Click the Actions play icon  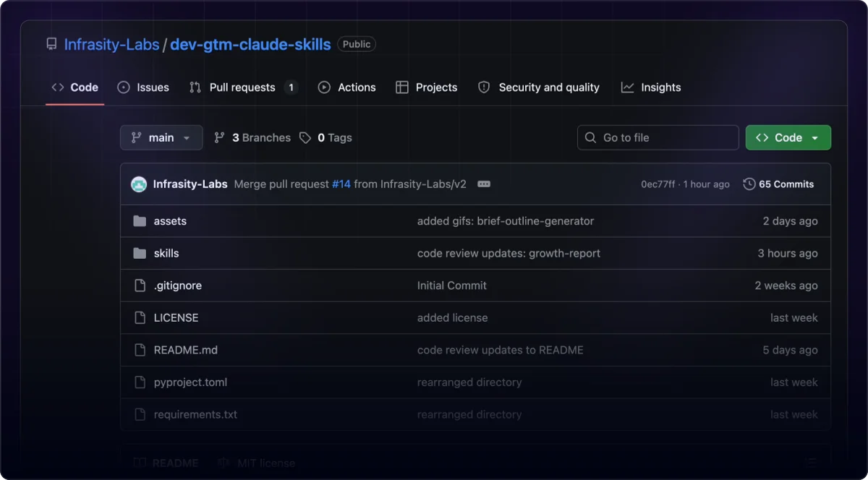tap(324, 87)
